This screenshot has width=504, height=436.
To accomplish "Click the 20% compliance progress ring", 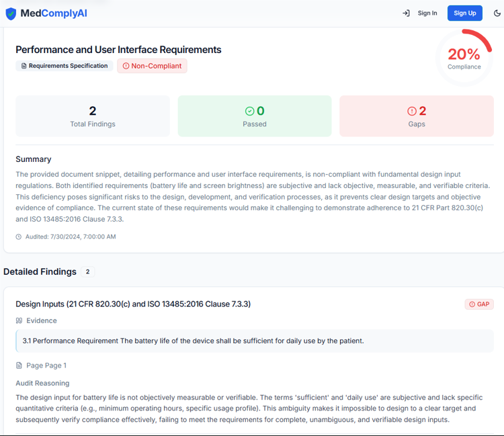I will 464,57.
